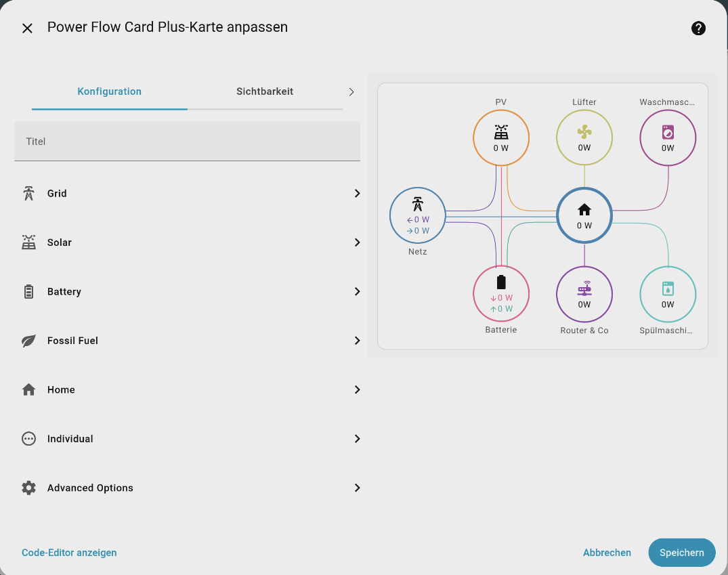Select the Batterie battery circle

500,294
